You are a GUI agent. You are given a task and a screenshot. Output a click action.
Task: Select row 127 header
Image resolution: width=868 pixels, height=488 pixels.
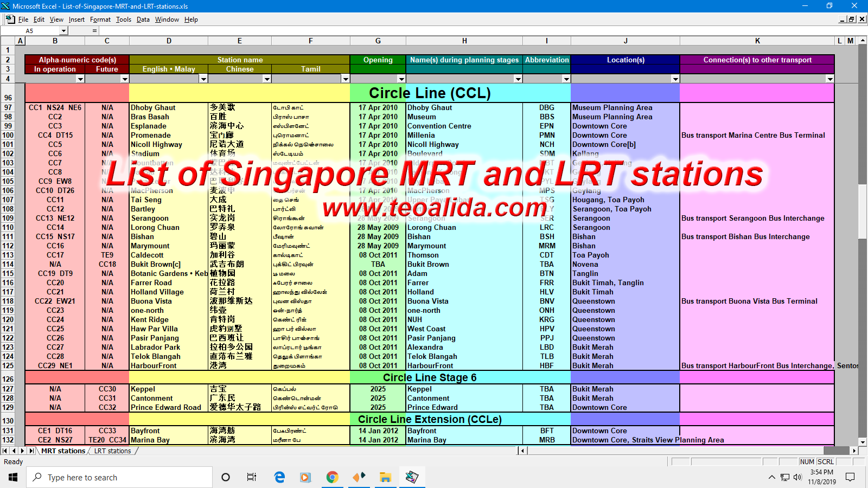[x=8, y=389]
